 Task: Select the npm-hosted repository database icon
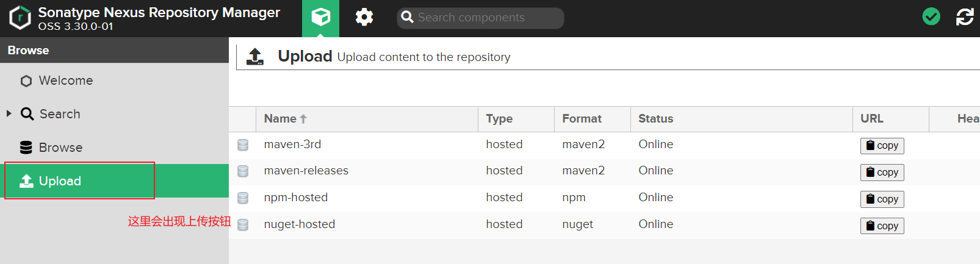[x=243, y=198]
